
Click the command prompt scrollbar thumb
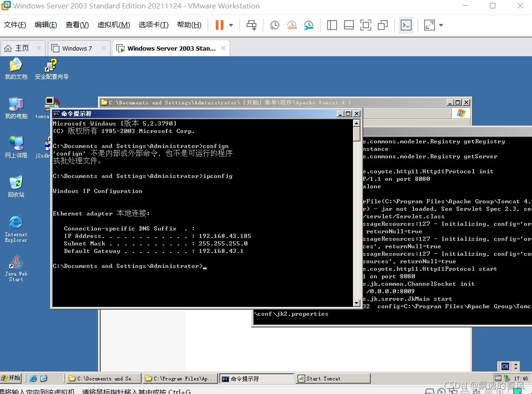pyautogui.click(x=357, y=134)
